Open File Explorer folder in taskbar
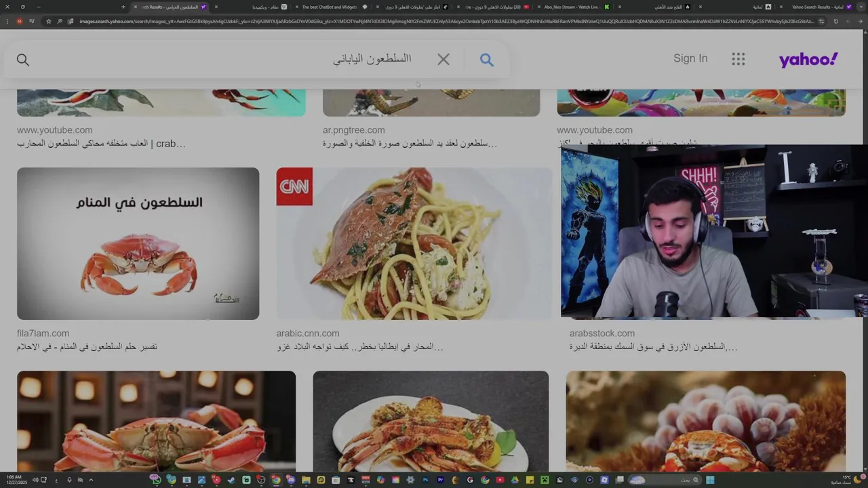The width and height of the screenshot is (868, 488). [306, 480]
